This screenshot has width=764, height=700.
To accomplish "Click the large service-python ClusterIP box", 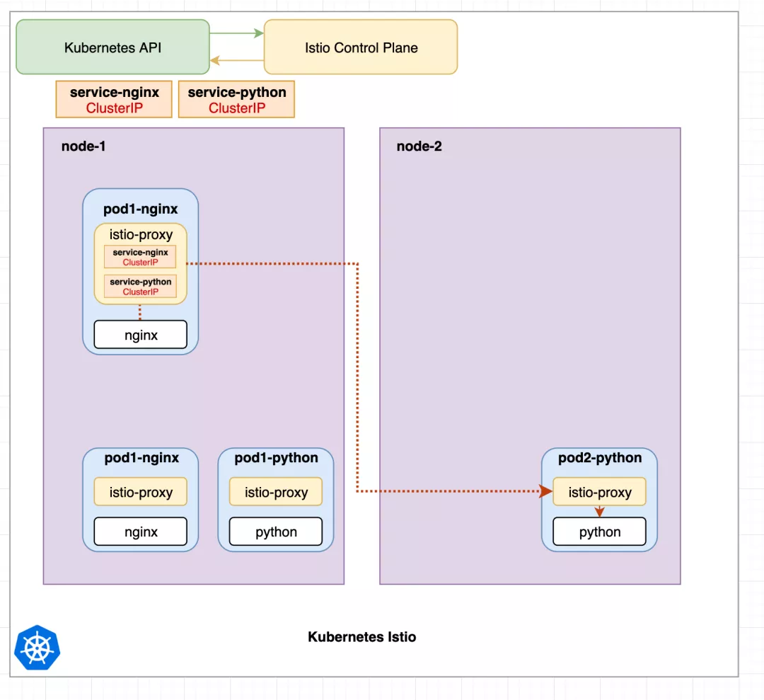I will click(x=236, y=99).
